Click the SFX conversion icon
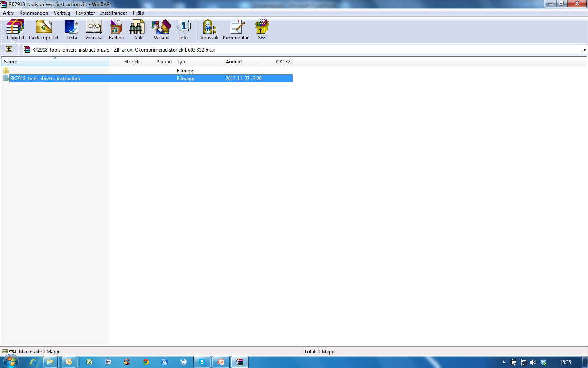The height and width of the screenshot is (368, 588). pos(262,30)
